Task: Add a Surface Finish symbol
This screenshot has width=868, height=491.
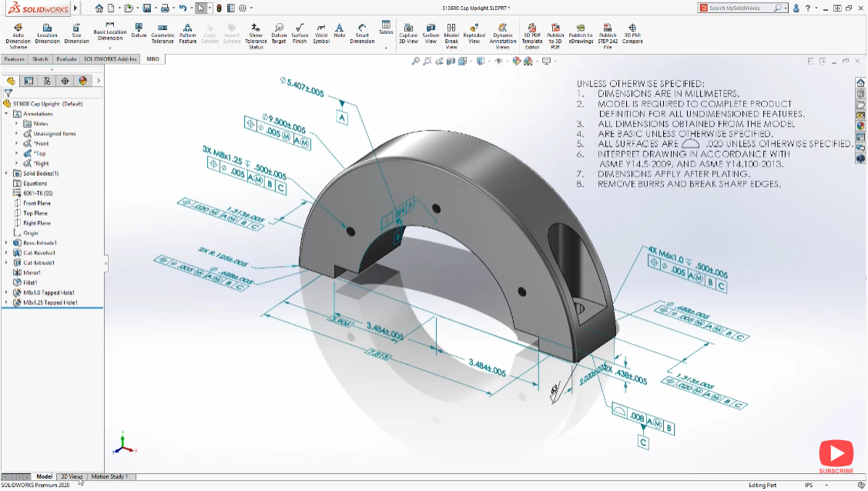Action: 300,34
